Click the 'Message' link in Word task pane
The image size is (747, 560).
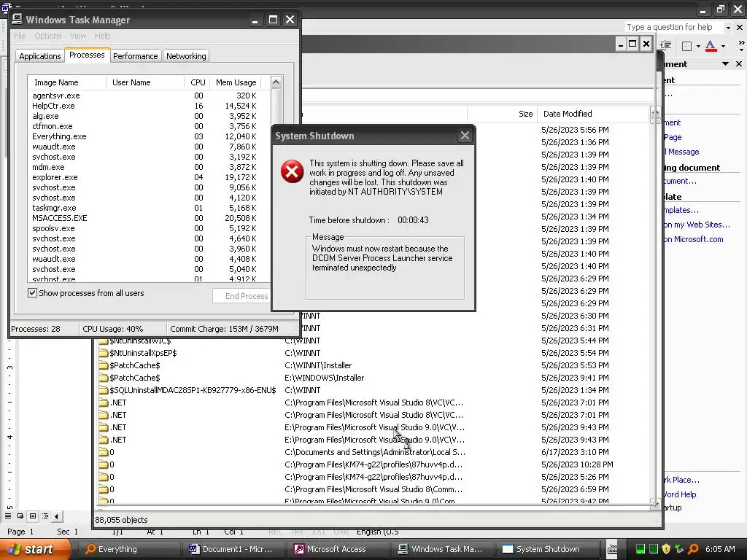point(684,152)
